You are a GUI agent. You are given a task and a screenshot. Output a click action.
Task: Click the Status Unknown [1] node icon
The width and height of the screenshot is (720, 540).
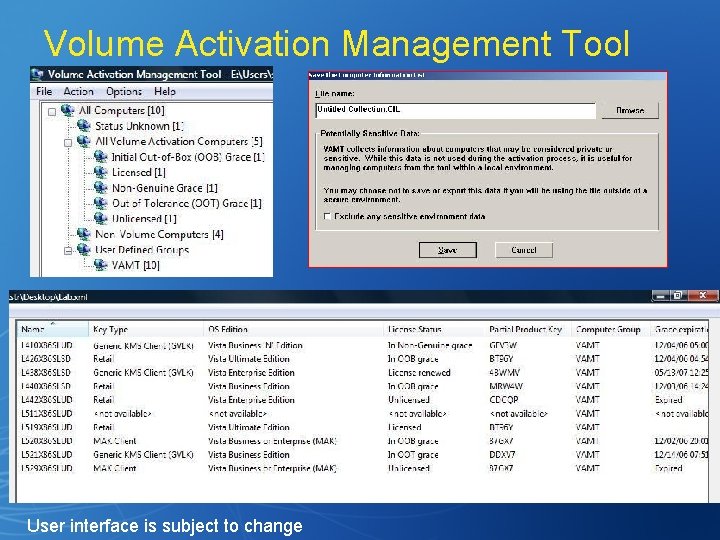(x=84, y=125)
